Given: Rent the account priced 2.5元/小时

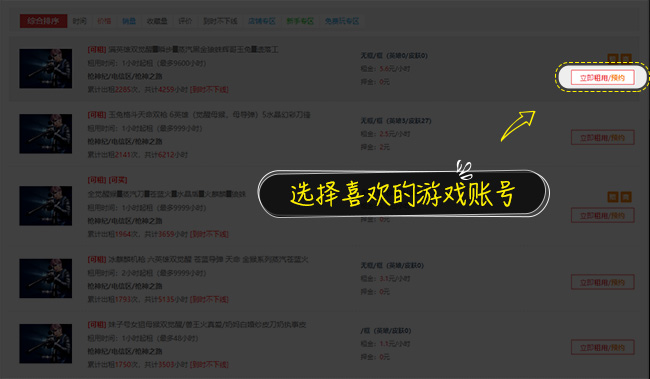Looking at the screenshot, I should coord(602,138).
